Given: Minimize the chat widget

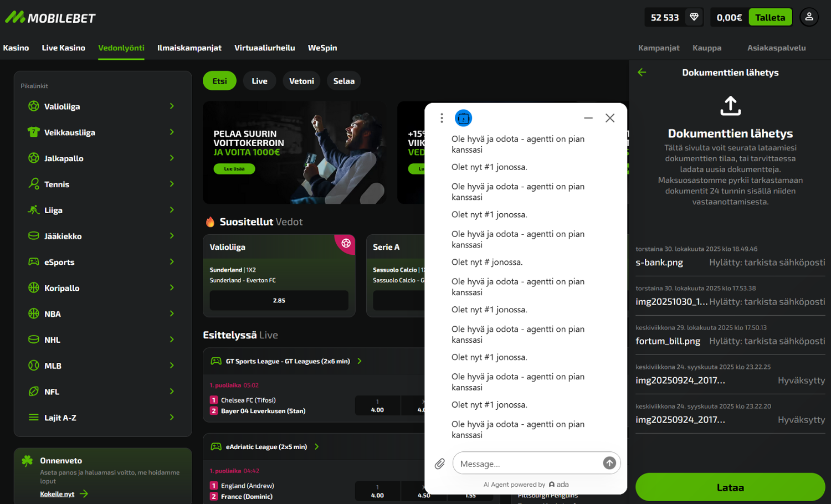Looking at the screenshot, I should [x=588, y=118].
